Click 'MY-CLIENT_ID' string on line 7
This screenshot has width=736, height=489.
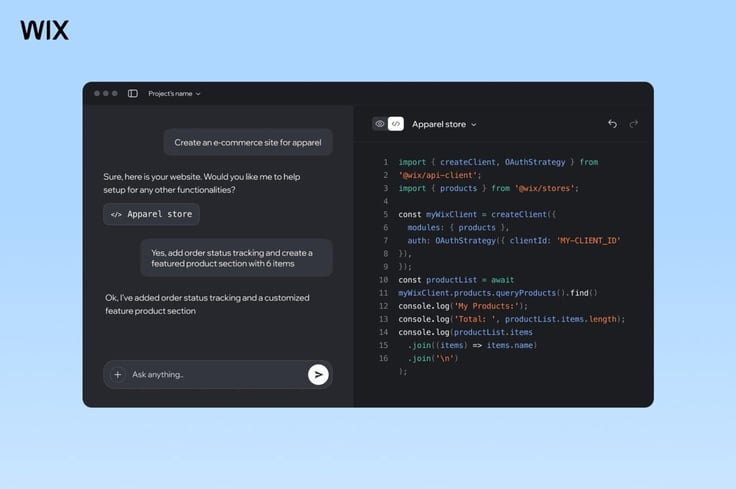coord(589,241)
